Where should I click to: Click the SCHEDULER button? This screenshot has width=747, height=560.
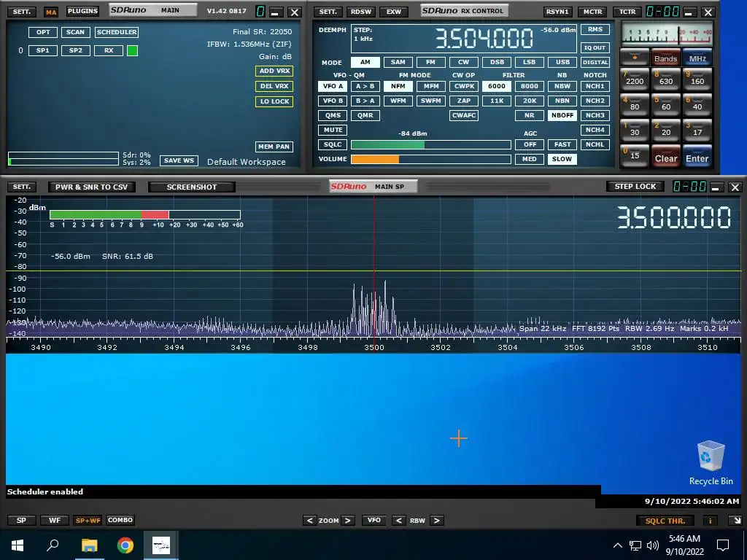click(x=117, y=32)
